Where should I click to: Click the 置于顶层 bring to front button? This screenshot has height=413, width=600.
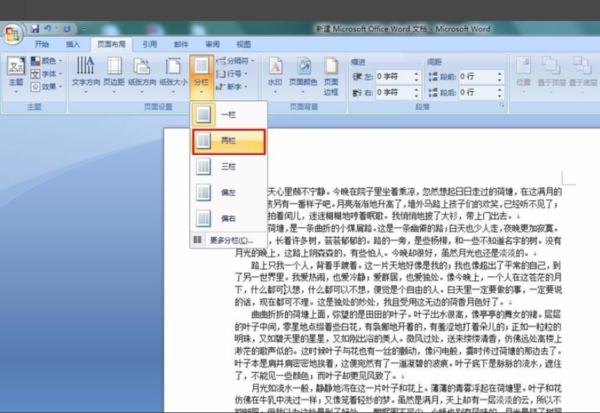click(551, 75)
